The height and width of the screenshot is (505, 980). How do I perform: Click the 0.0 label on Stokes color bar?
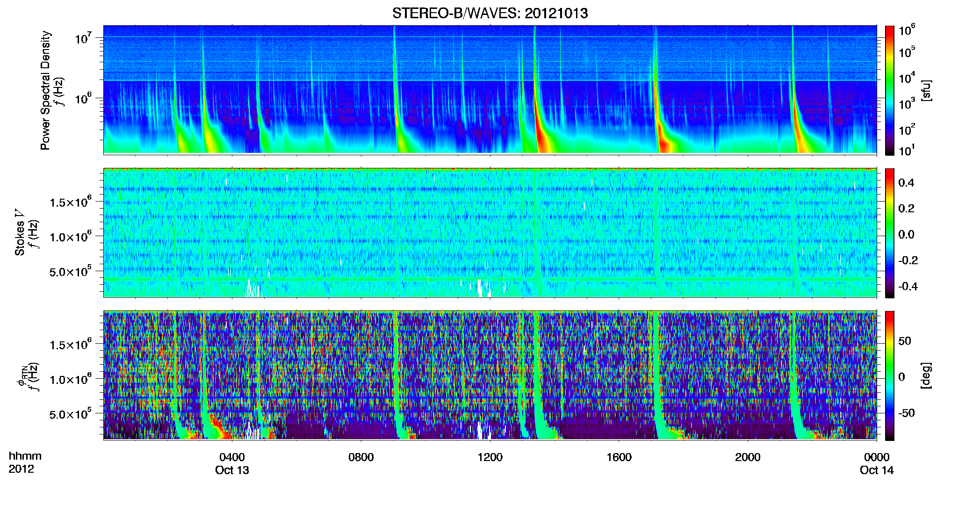[906, 235]
